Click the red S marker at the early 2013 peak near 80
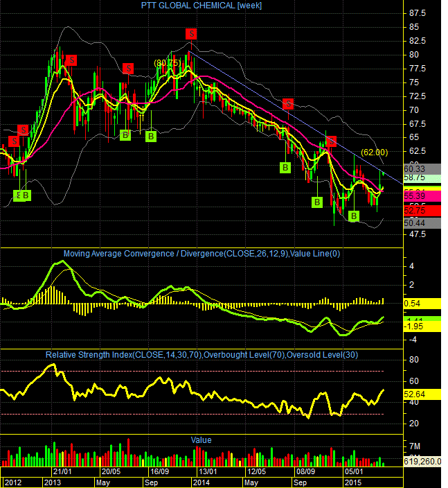This screenshot has height=488, width=448. [x=71, y=60]
